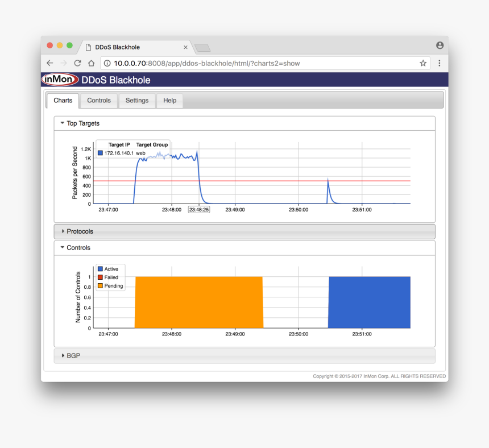Bookmark page with the star icon
This screenshot has height=448, width=489.
tap(423, 63)
